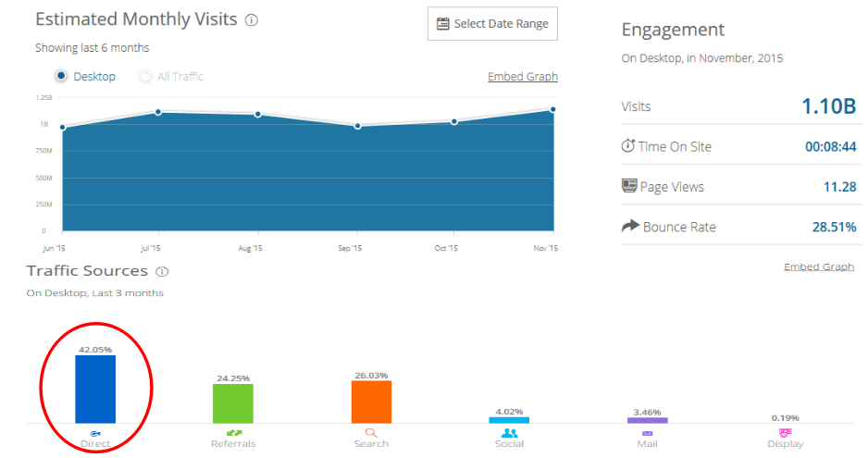Click Embed Graph link under Engagement panel

tap(819, 266)
